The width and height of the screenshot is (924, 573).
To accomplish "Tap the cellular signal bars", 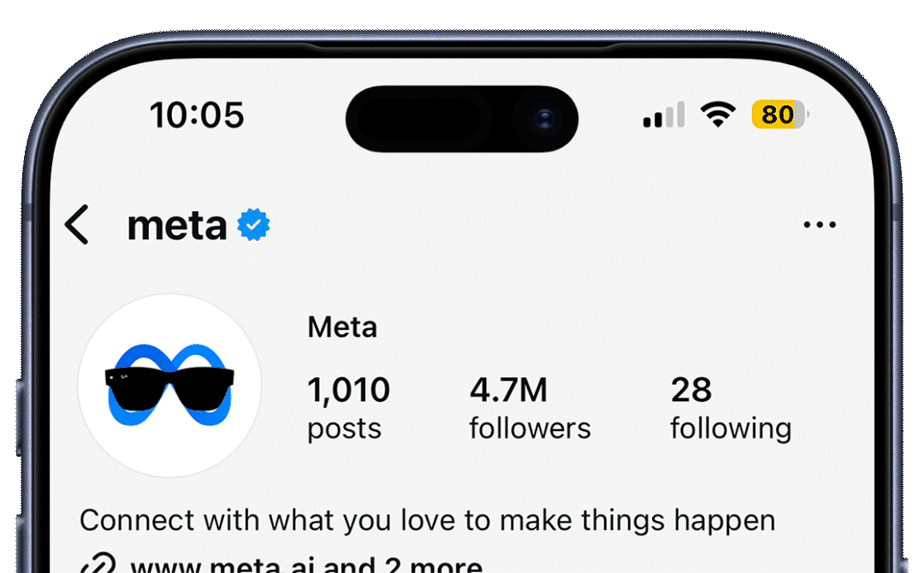I will click(664, 115).
